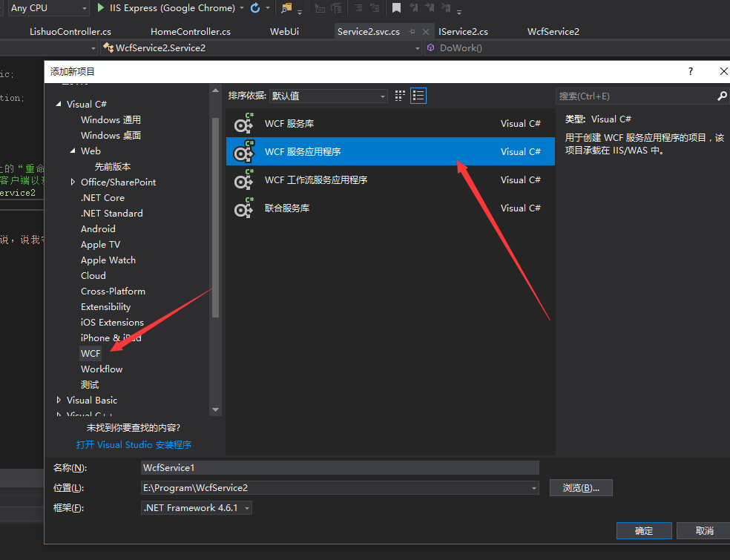Screen dimensions: 730x560
Task: Click the bookmark icon in the toolbar
Action: [x=397, y=8]
